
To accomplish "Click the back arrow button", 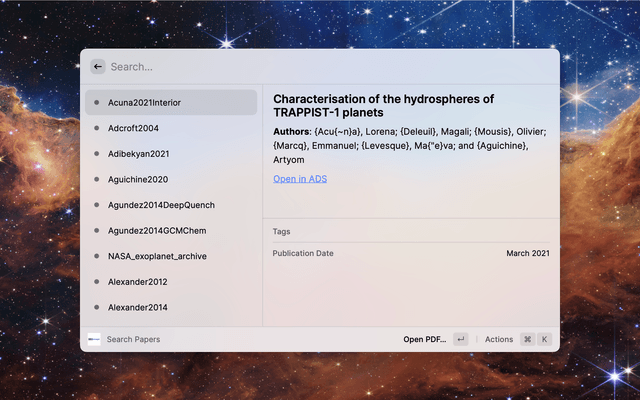I will (98, 67).
